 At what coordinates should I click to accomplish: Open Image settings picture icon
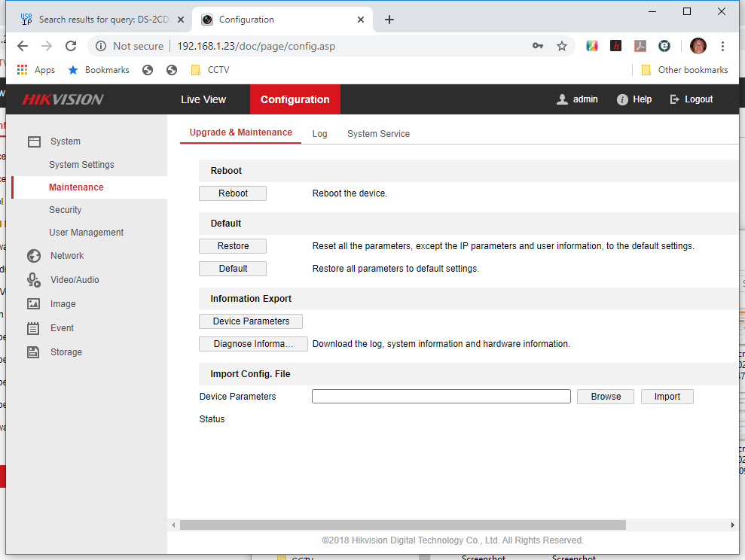tap(34, 304)
